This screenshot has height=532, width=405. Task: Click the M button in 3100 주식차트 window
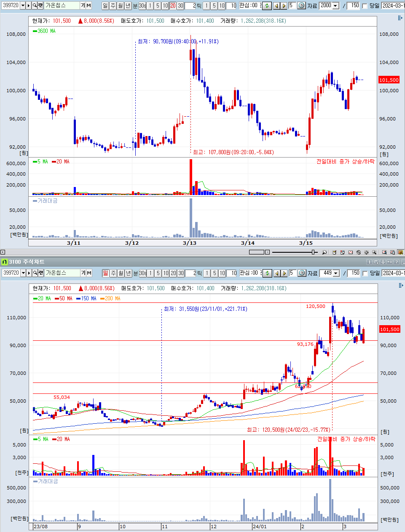pyautogui.click(x=89, y=273)
